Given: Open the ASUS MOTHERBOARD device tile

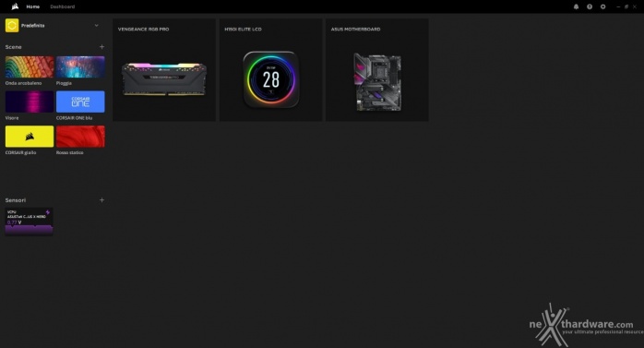Looking at the screenshot, I should point(377,70).
